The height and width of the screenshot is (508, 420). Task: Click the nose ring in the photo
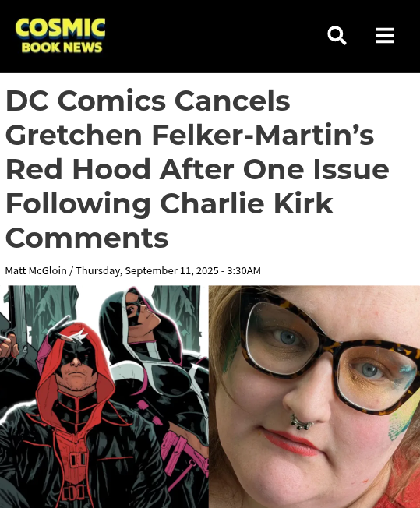point(302,423)
